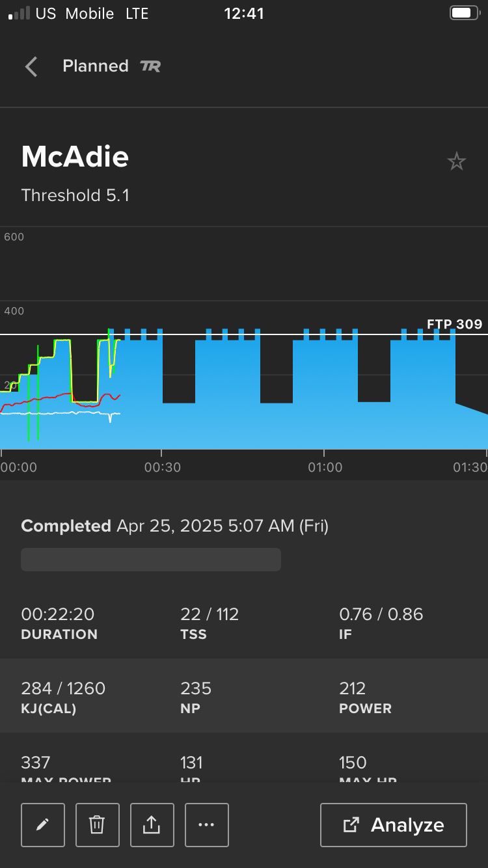This screenshot has height=868, width=488.
Task: Tap the McAdie workout title
Action: (75, 157)
